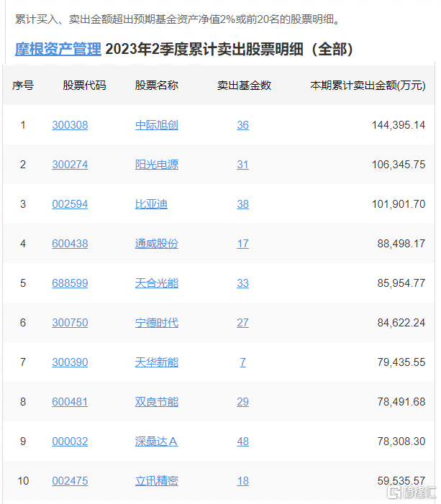The height and width of the screenshot is (504, 441).
Task: Open the 摩根资产管理 link in the title
Action: [x=58, y=49]
